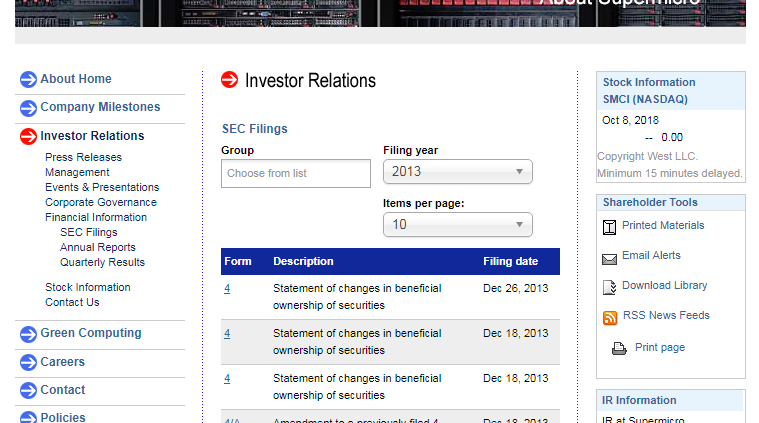The image size is (759, 423).
Task: Click the orange RSS feed icon
Action: (x=610, y=318)
